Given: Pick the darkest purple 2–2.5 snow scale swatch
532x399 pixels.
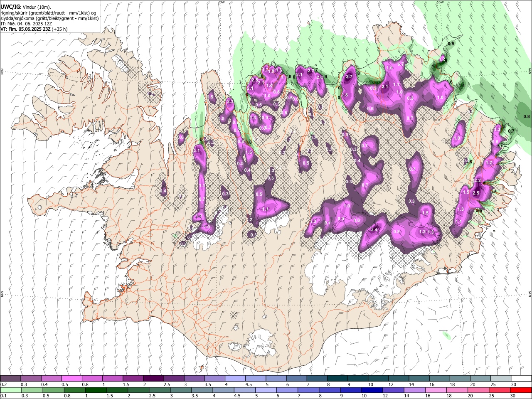Looking at the screenshot, I should coord(153,379).
